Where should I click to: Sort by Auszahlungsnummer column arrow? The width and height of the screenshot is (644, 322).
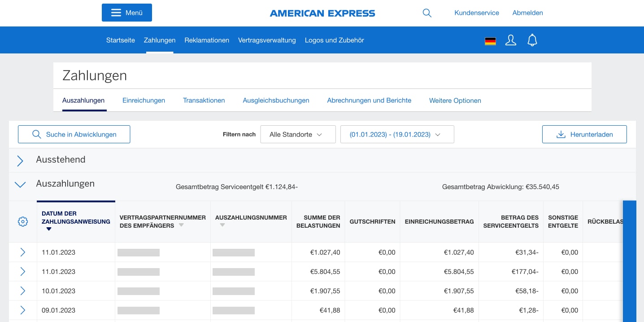point(222,225)
